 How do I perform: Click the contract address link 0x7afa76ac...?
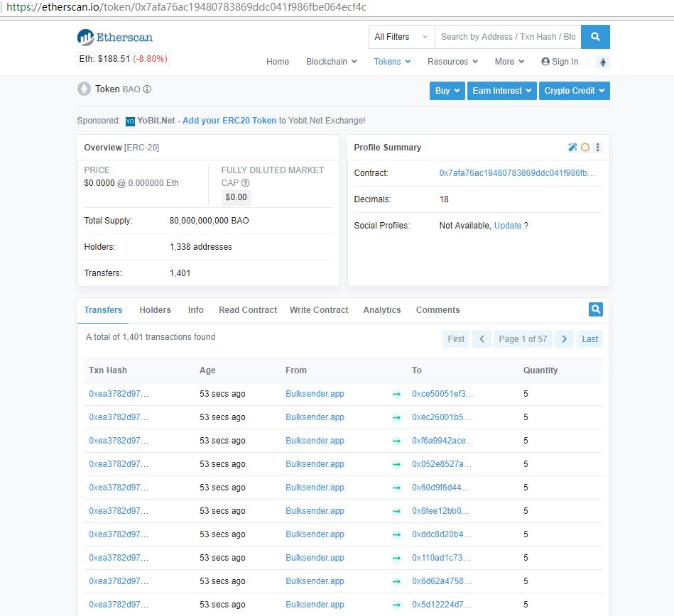[516, 173]
